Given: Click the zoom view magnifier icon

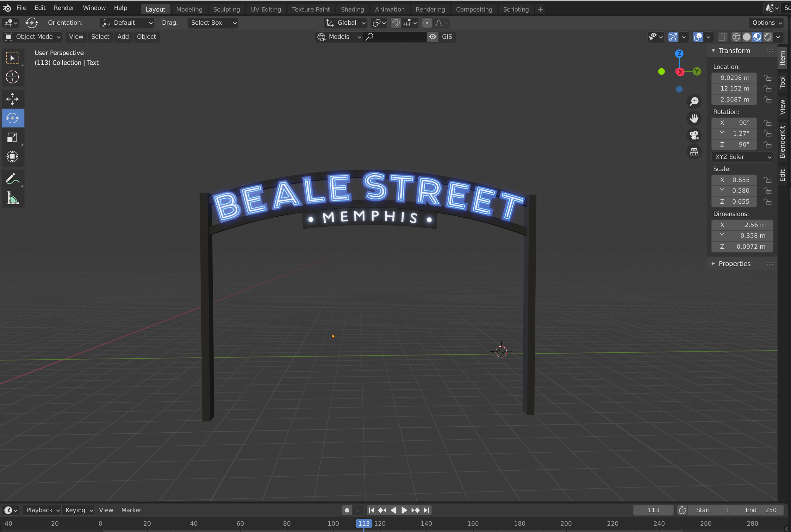Looking at the screenshot, I should [x=694, y=101].
